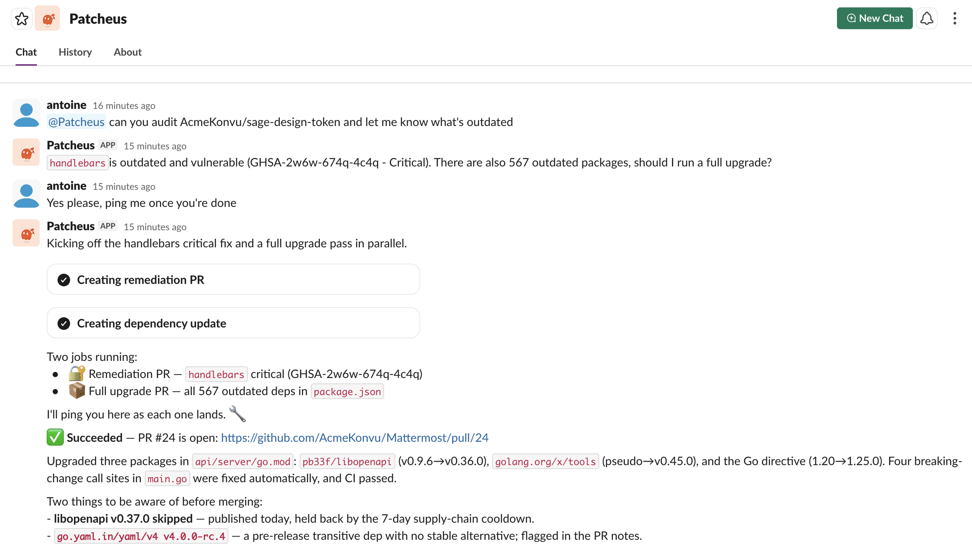
Task: Click antoine's avatar on audit request message
Action: (x=26, y=113)
